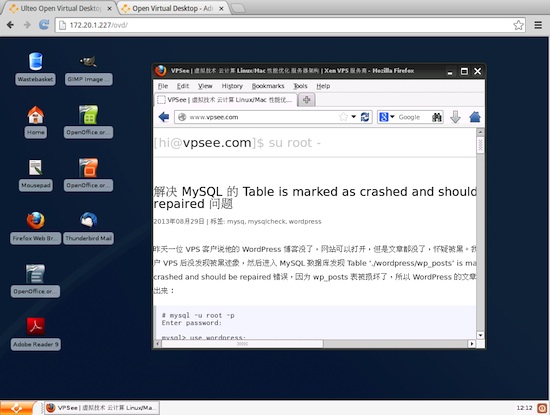Open the Help menu in Firefox
550x415 pixels.
323,86
